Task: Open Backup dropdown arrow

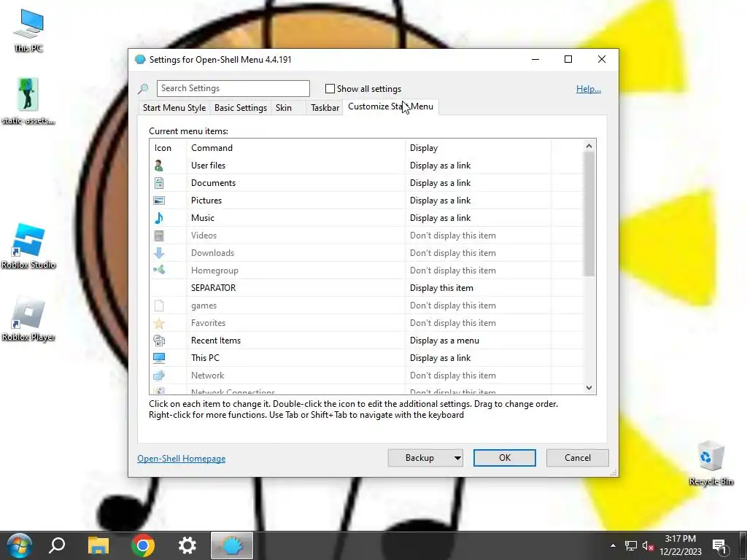Action: click(x=457, y=458)
